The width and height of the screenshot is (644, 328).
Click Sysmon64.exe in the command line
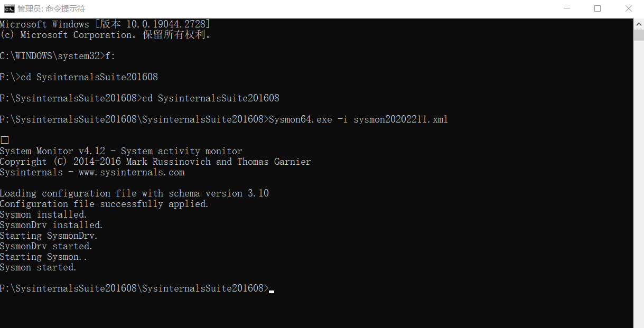point(300,119)
